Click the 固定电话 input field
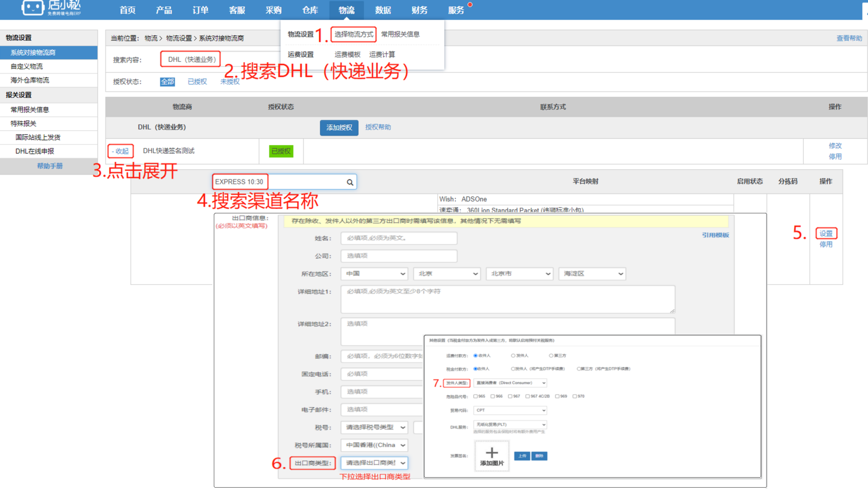 pyautogui.click(x=382, y=374)
